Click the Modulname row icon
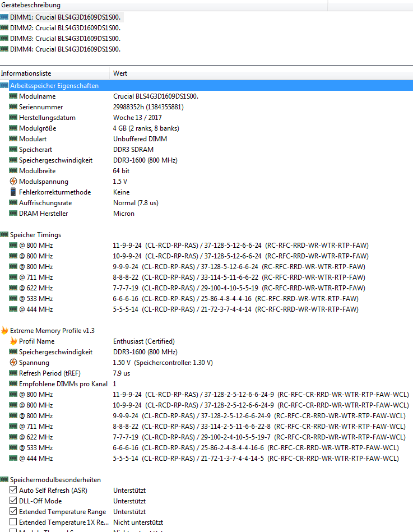 [13, 96]
